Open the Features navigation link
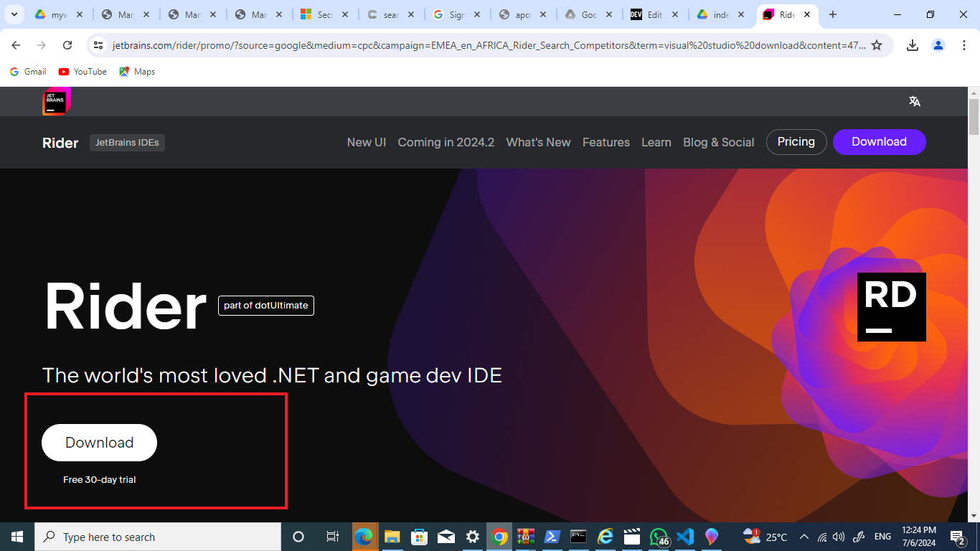This screenshot has width=980, height=551. (x=606, y=142)
